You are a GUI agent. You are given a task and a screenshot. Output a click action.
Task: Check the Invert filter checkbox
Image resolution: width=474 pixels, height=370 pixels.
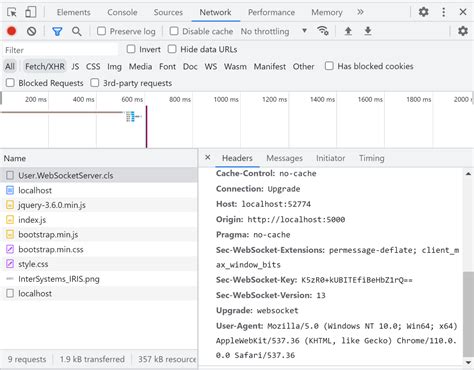pyautogui.click(x=131, y=49)
